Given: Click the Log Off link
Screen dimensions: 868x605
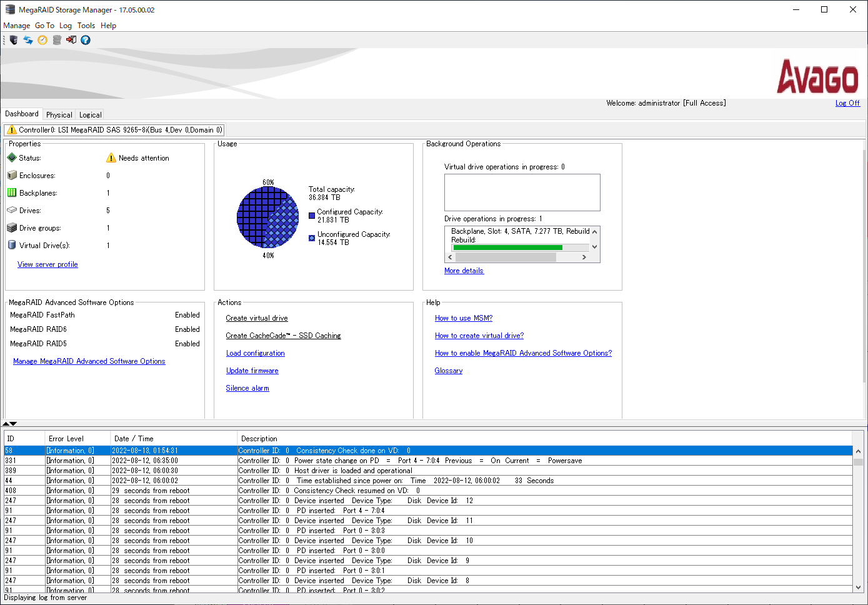Looking at the screenshot, I should pos(847,103).
